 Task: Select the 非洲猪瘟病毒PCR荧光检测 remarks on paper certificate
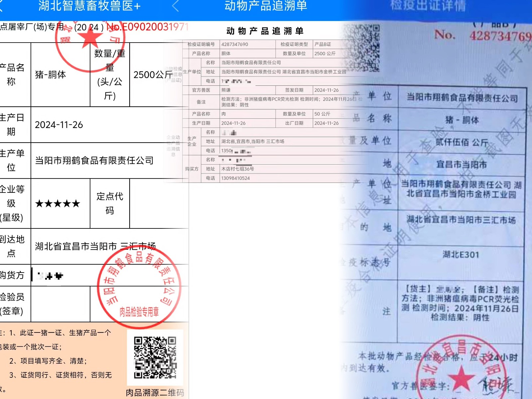tap(460, 304)
